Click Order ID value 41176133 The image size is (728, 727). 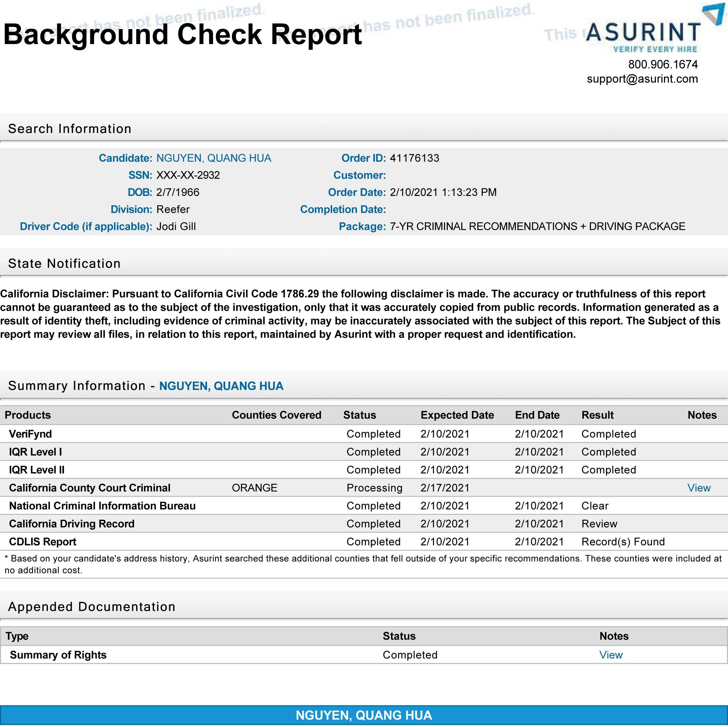[414, 158]
